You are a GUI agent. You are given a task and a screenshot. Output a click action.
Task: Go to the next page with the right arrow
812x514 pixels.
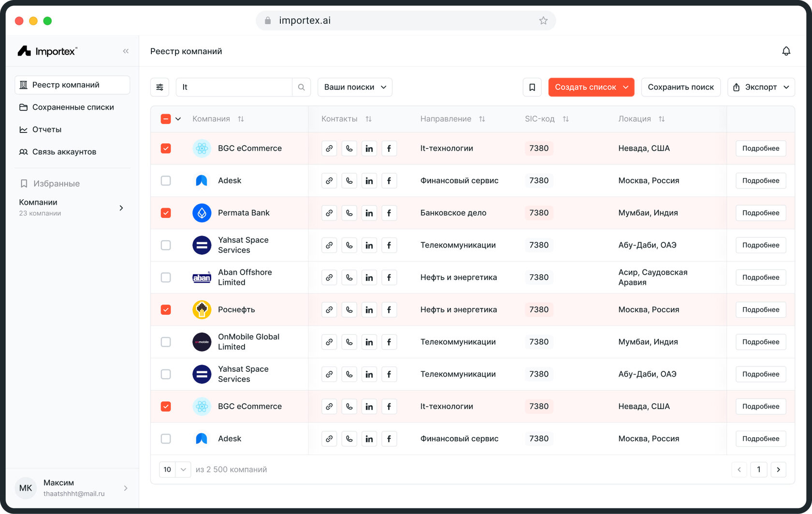pyautogui.click(x=778, y=470)
